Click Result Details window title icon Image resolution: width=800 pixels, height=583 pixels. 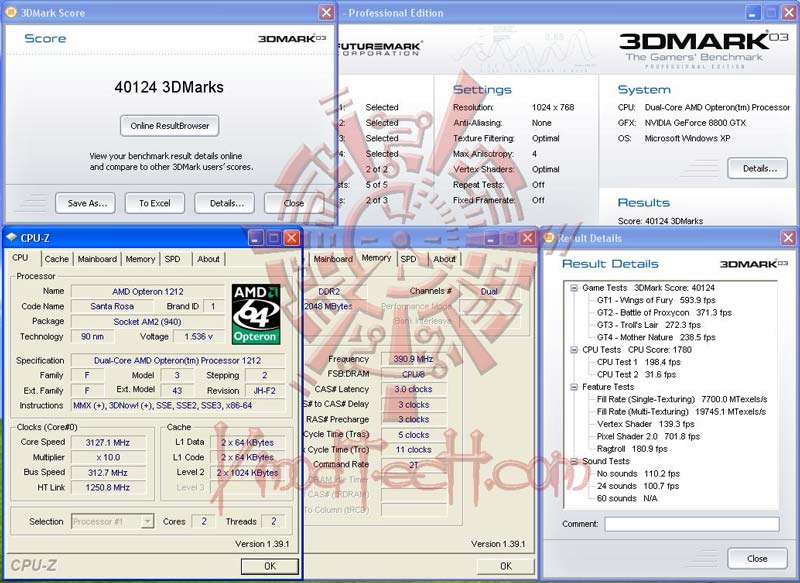tap(549, 238)
